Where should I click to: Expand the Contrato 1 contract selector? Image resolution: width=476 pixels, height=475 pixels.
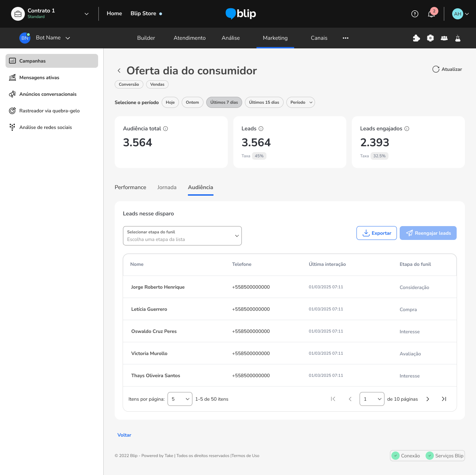click(86, 14)
